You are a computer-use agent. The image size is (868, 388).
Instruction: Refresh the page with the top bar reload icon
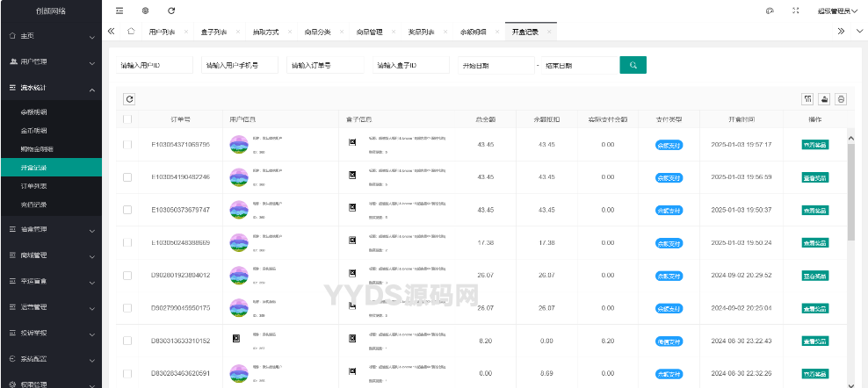click(x=171, y=11)
